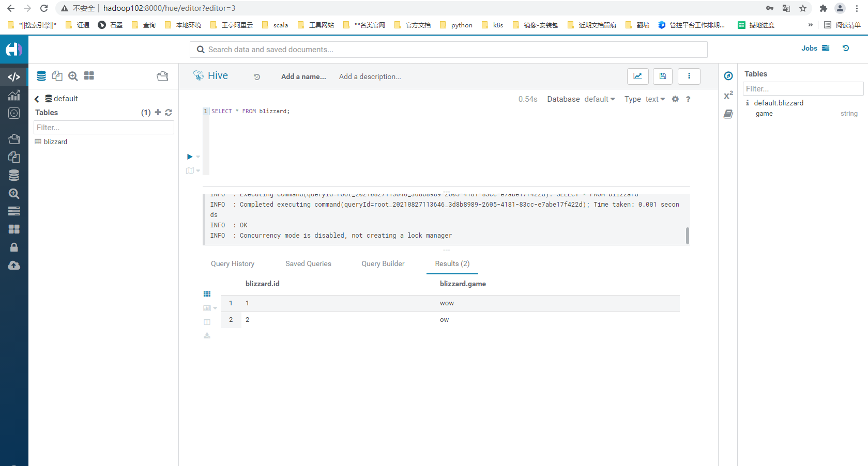Open the Hue logo home
The width and height of the screenshot is (868, 466).
click(x=14, y=50)
